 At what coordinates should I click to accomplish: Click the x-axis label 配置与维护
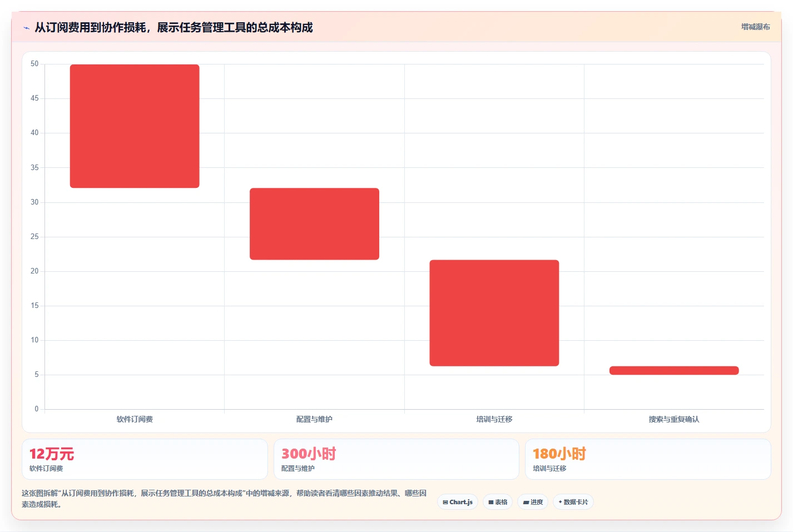click(314, 419)
